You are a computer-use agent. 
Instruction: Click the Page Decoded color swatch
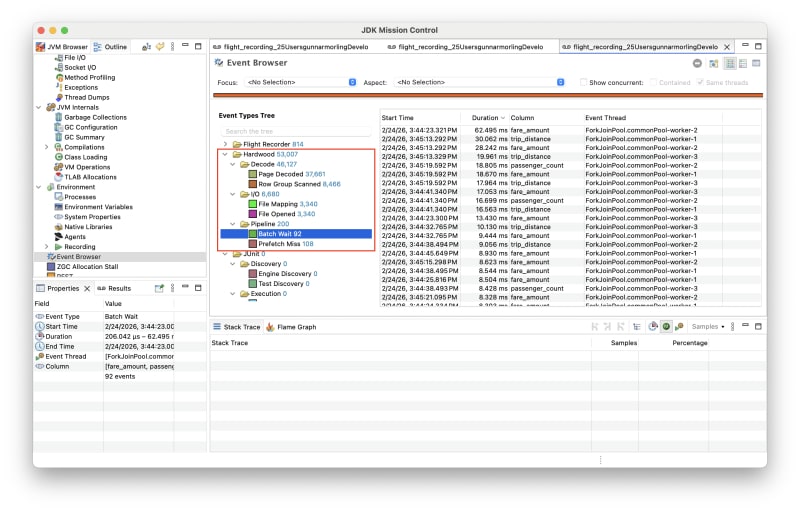click(x=253, y=174)
